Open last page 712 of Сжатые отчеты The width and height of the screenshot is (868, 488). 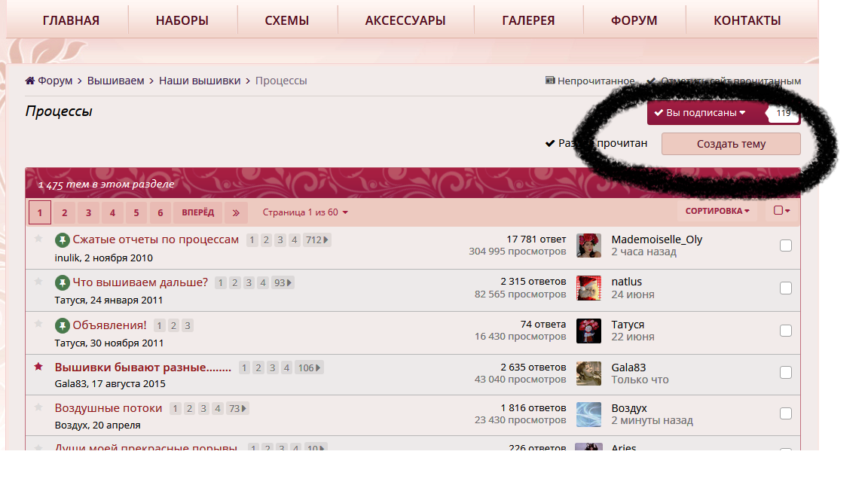point(316,240)
